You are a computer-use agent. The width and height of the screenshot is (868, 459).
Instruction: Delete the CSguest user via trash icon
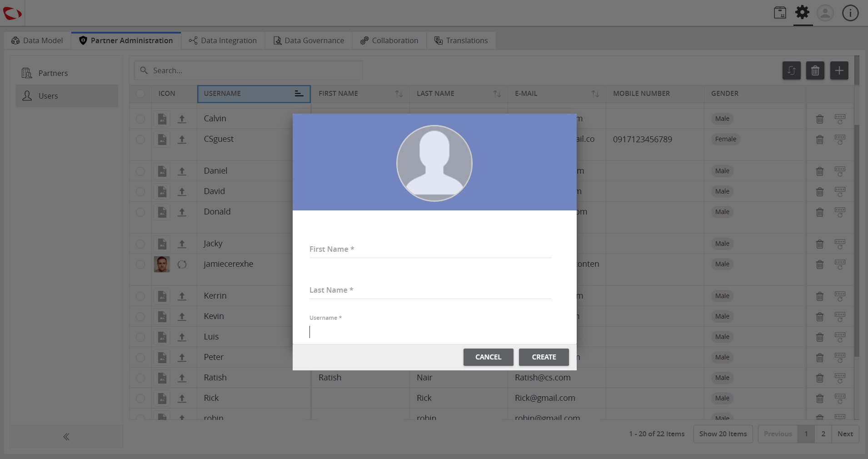(820, 140)
